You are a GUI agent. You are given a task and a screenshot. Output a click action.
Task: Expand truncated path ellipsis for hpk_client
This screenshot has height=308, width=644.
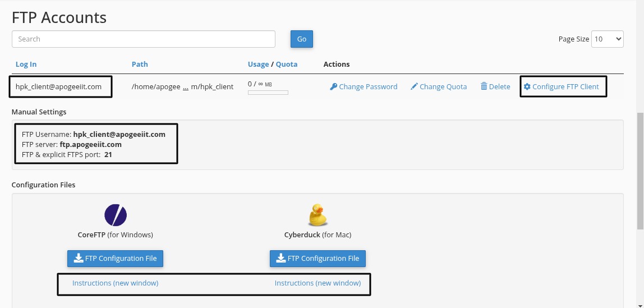tap(185, 87)
